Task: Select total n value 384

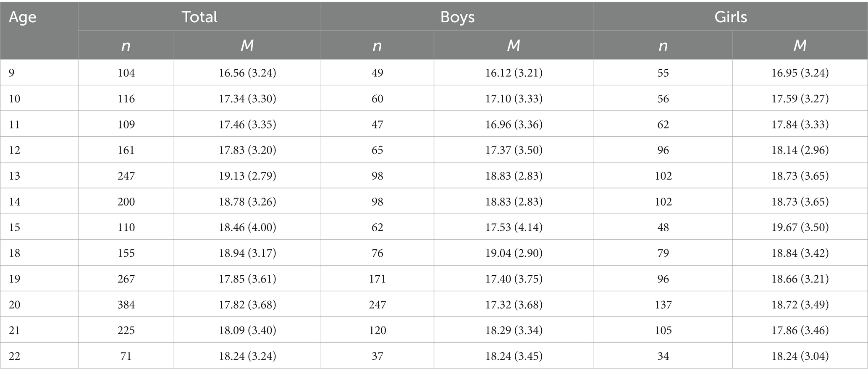Action: pyautogui.click(x=126, y=305)
